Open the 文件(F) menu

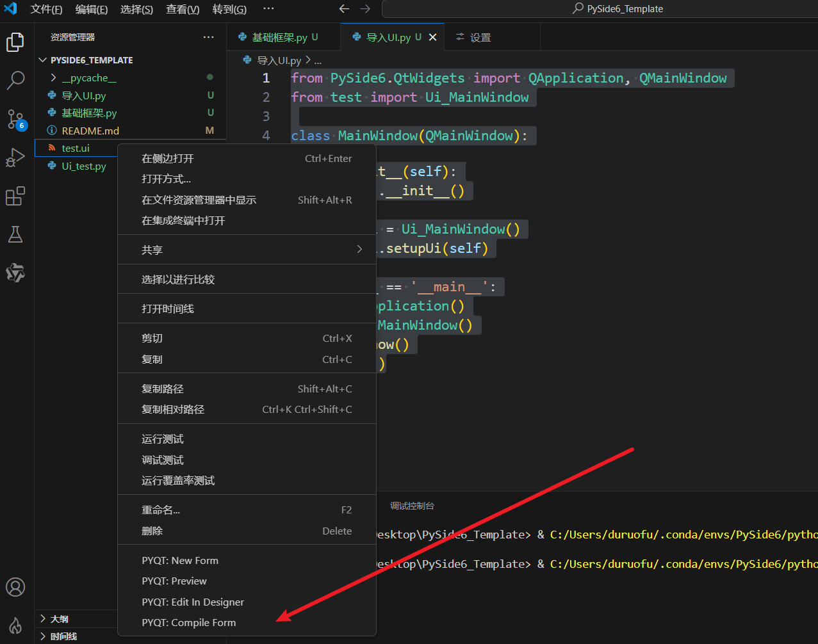46,9
